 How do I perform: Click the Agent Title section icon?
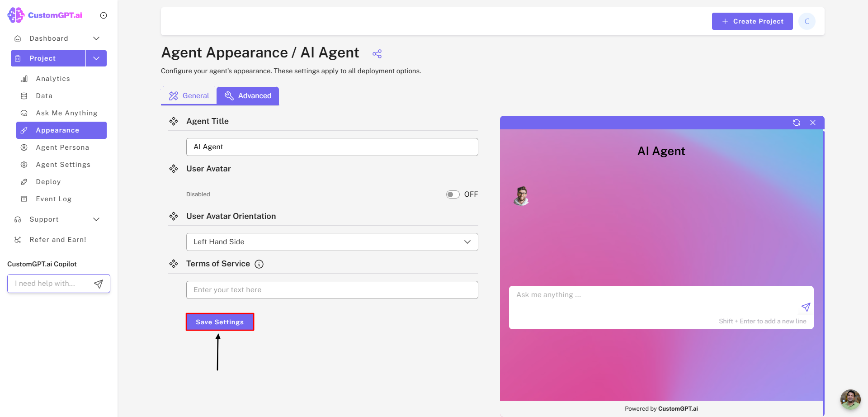[174, 121]
